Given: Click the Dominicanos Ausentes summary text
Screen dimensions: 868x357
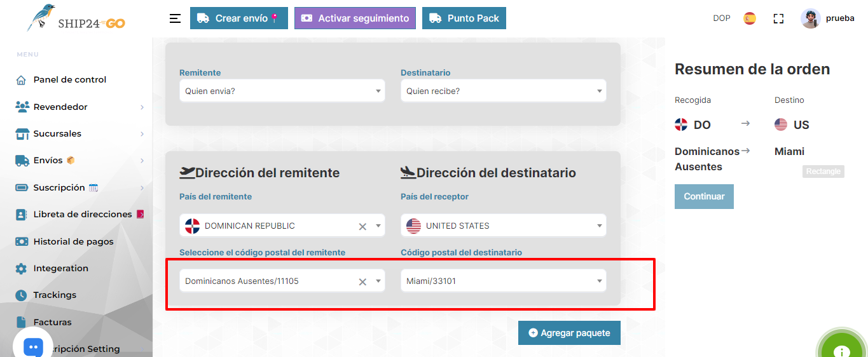Looking at the screenshot, I should [707, 159].
